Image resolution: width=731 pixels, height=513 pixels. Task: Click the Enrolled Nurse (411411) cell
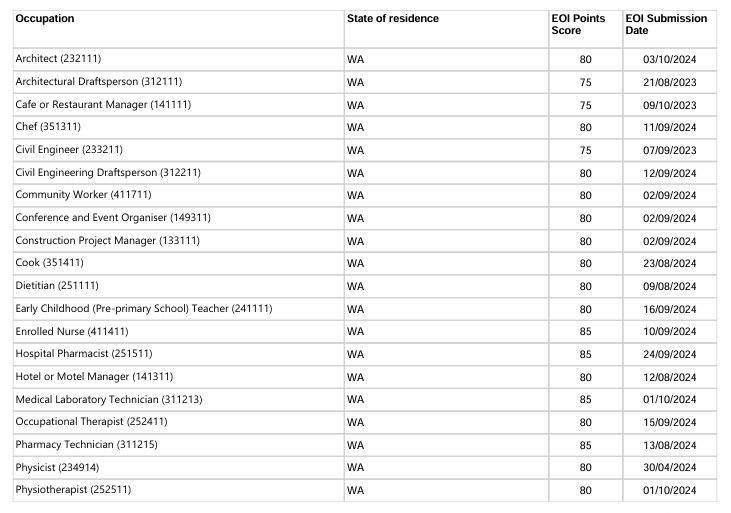72,331
